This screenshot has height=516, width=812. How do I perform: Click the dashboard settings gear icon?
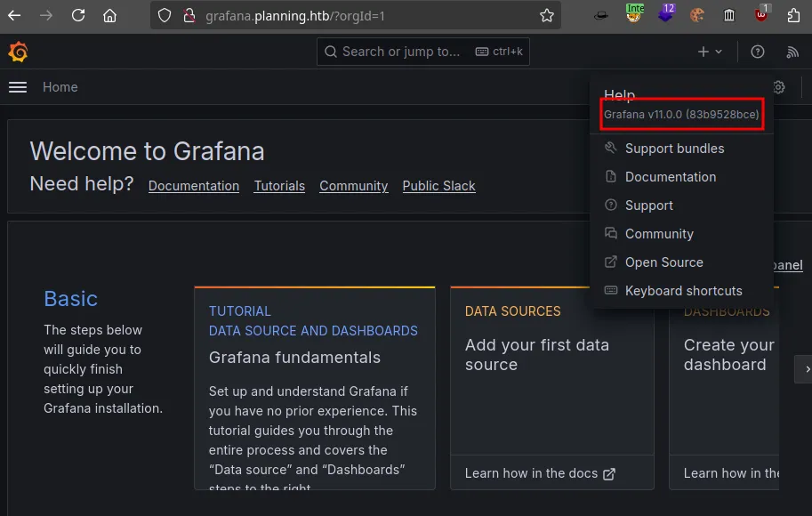click(x=779, y=87)
